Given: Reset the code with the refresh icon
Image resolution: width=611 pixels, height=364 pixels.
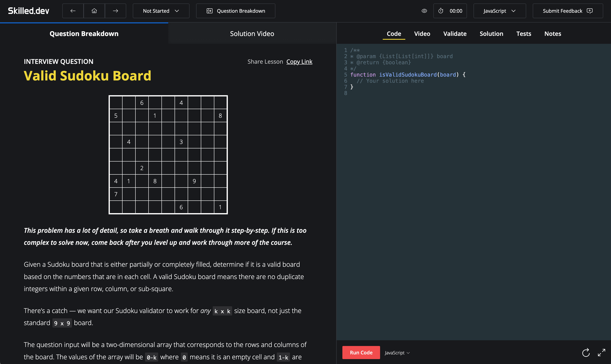Looking at the screenshot, I should (586, 353).
